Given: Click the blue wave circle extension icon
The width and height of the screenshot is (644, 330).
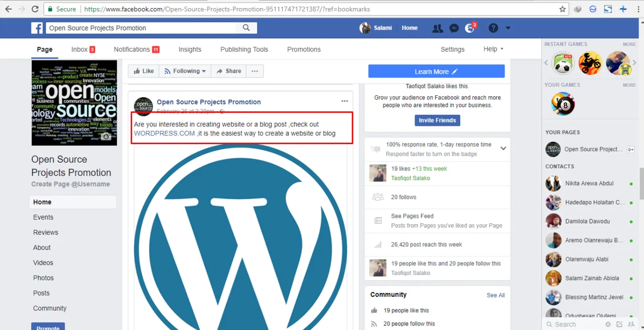Looking at the screenshot, I should [x=593, y=9].
